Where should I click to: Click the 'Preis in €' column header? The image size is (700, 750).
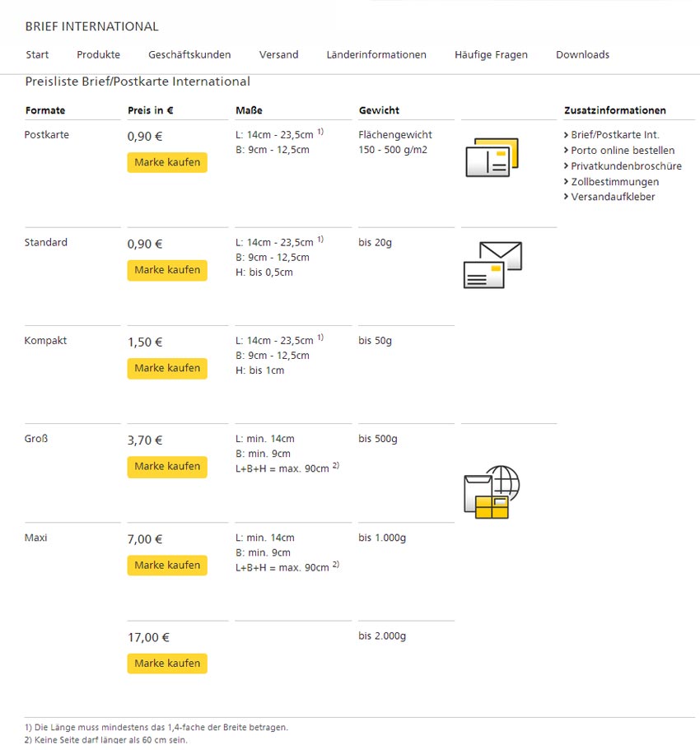click(150, 110)
